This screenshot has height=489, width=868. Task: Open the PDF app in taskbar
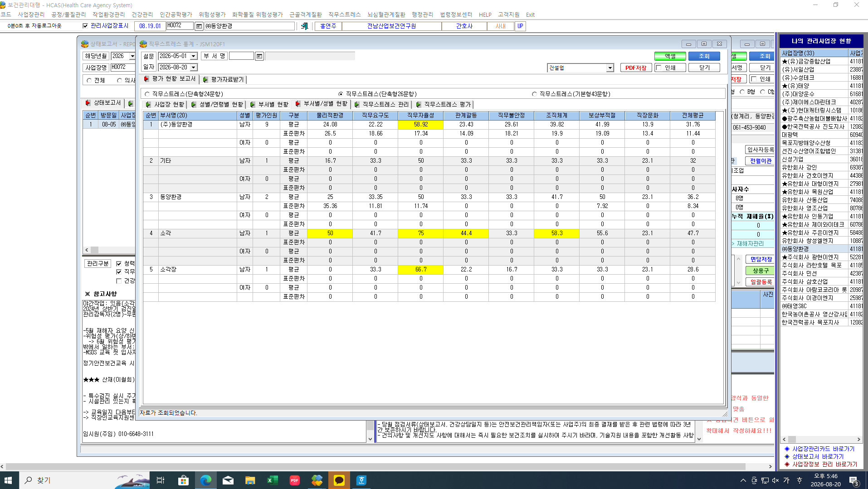(294, 480)
